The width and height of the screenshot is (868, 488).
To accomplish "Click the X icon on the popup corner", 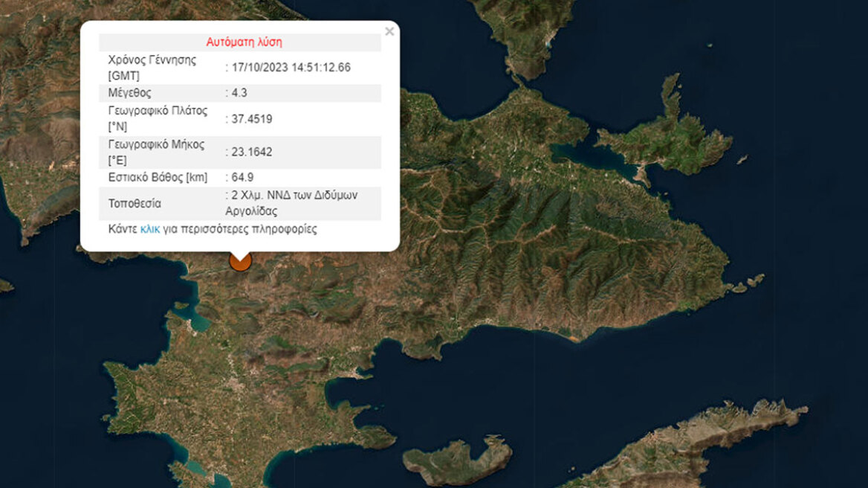I will 389,31.
